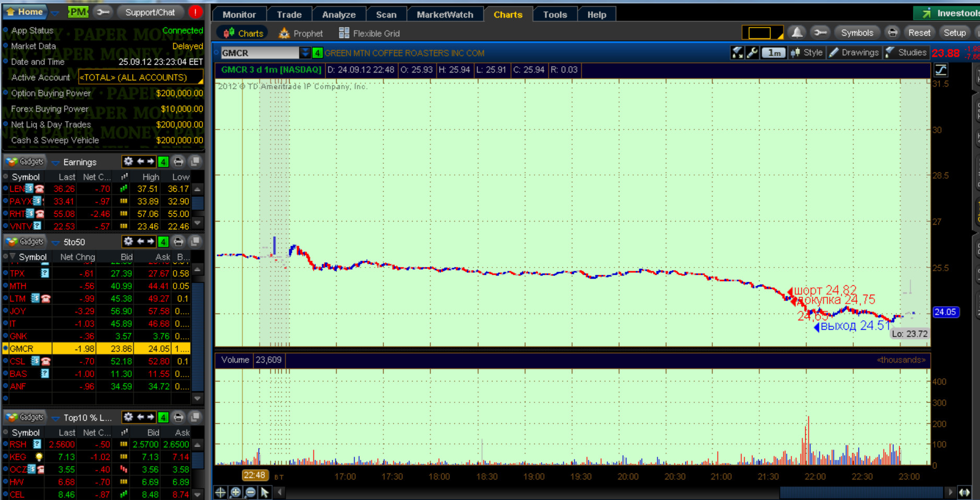Click Earnings gadget right arrow
Screen dimensions: 980x500
point(150,161)
